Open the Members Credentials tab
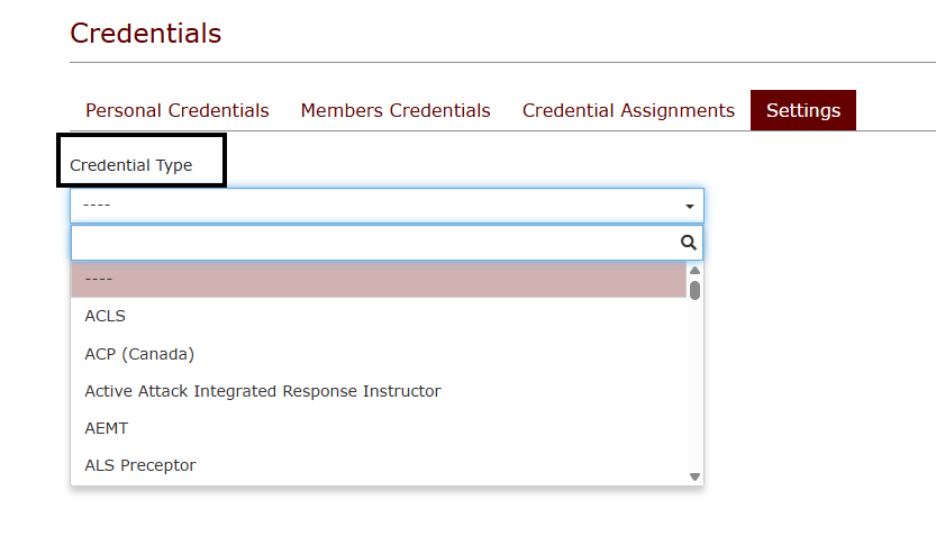This screenshot has height=552, width=936. (x=395, y=110)
